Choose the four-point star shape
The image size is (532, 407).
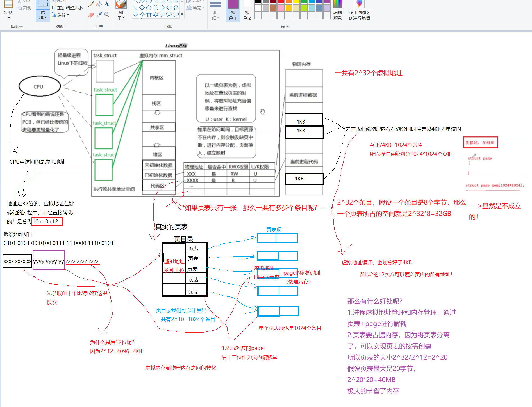pos(142,14)
